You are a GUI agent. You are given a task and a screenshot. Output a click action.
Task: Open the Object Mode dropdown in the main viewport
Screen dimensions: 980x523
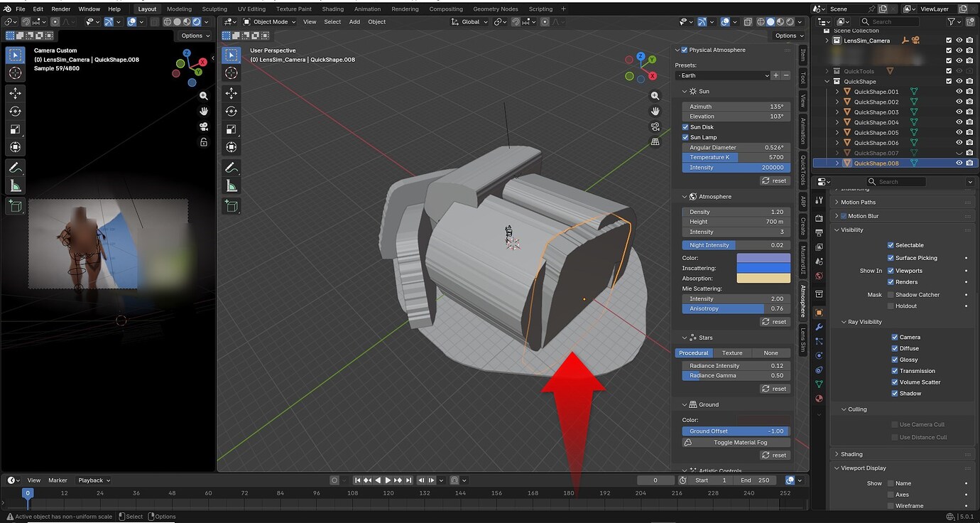pyautogui.click(x=270, y=22)
